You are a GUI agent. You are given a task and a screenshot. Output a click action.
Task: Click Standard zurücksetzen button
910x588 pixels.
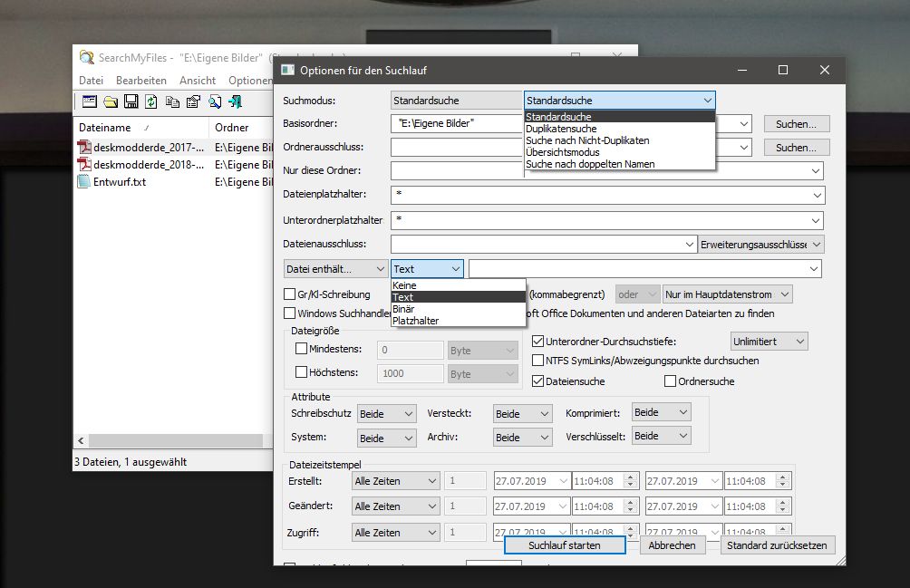(x=777, y=545)
